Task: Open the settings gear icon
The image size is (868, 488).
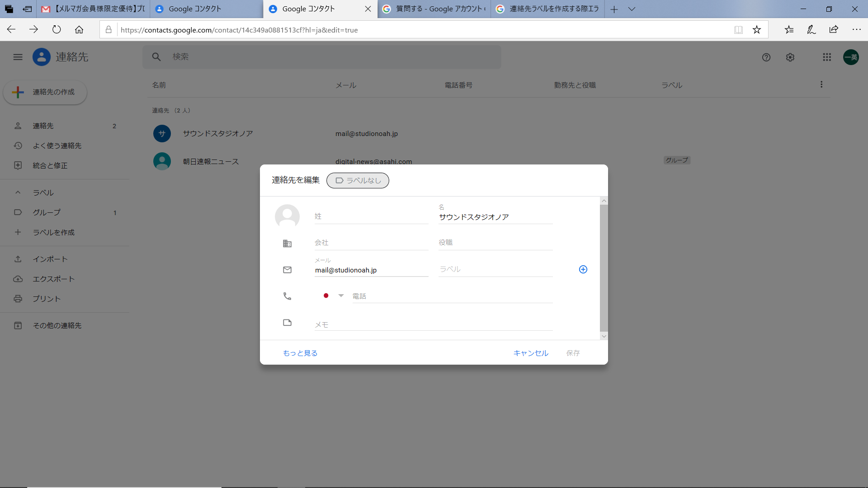Action: [x=790, y=57]
